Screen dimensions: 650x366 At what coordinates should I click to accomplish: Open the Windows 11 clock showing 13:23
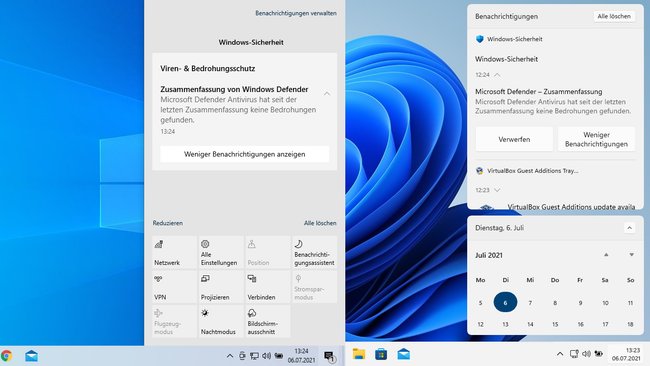[x=626, y=354]
